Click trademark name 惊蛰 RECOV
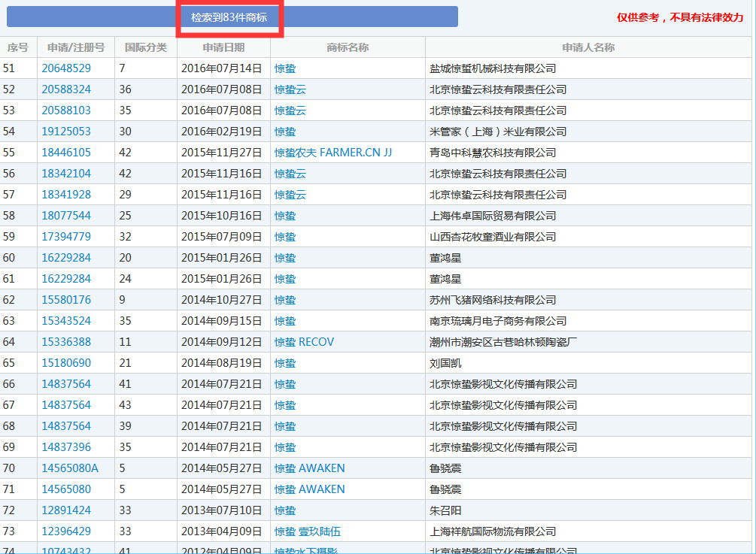Viewport: 756px width, 554px height. [x=304, y=342]
